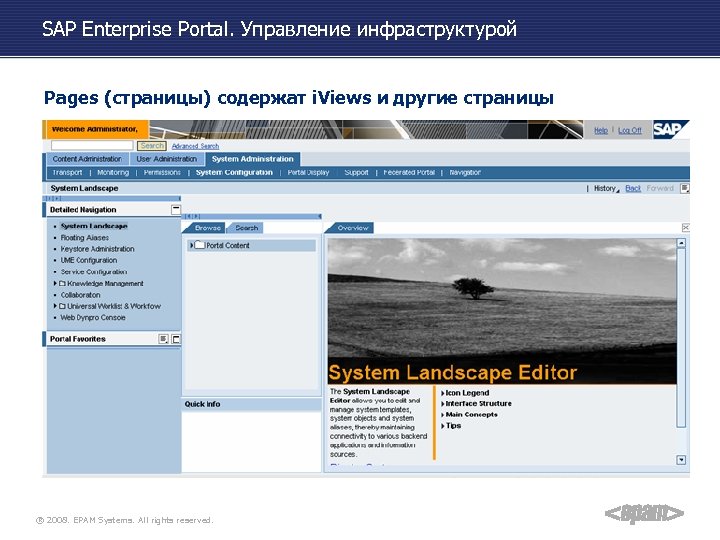Expand the Icon Legend section
The height and width of the screenshot is (540, 720).
click(443, 393)
